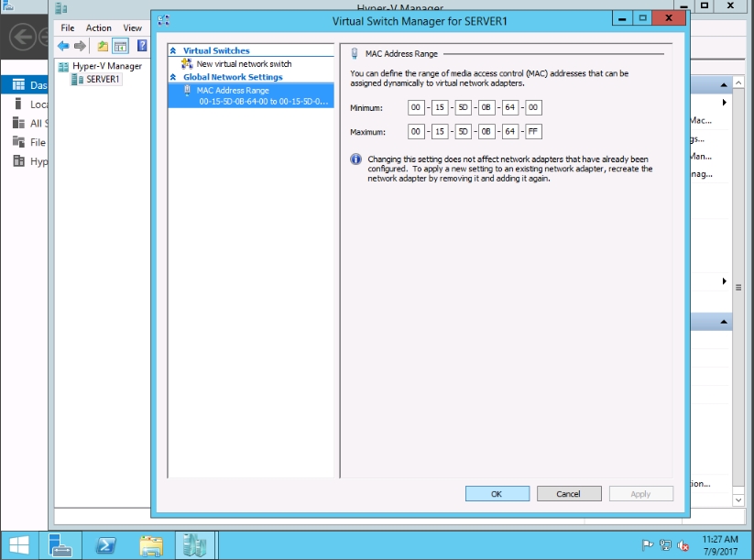This screenshot has width=754, height=560.
Task: Click first octet field of Minimum MAC
Action: tap(416, 108)
